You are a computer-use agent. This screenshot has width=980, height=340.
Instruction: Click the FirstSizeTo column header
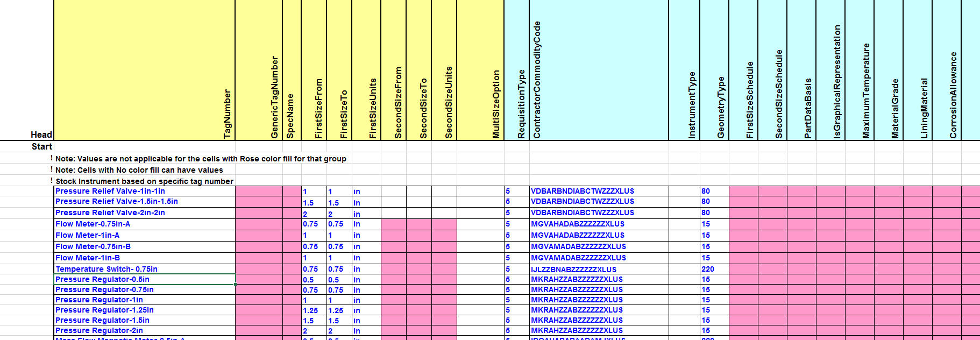pyautogui.click(x=339, y=70)
